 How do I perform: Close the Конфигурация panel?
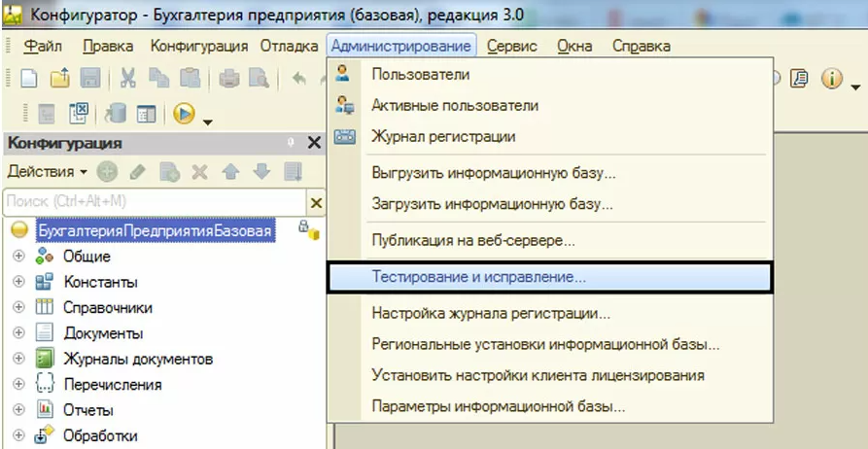point(314,143)
